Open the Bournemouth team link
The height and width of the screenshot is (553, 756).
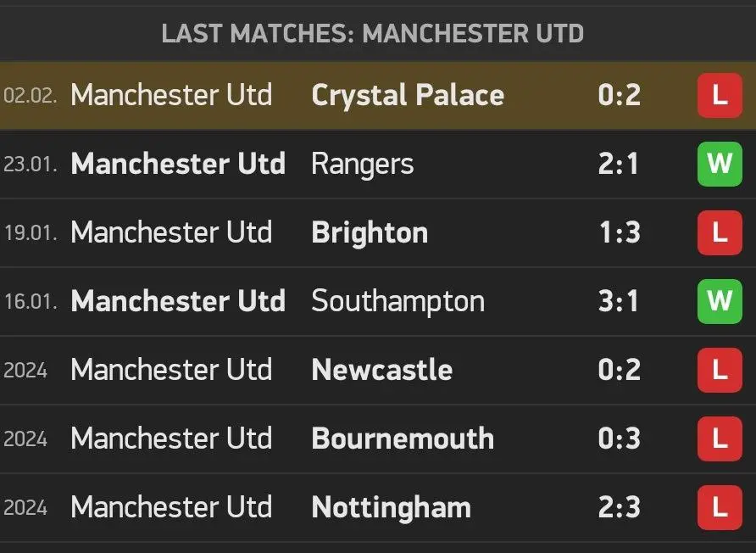(x=403, y=438)
